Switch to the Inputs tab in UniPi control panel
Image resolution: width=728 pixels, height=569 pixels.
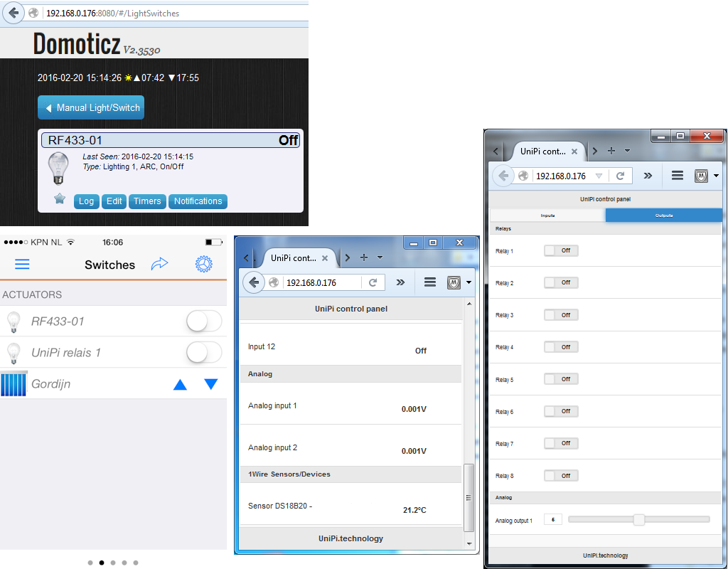(x=548, y=216)
